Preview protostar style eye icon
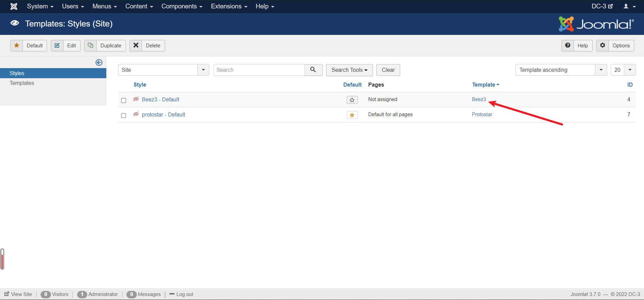Viewport: 644px width, 300px height. click(x=136, y=114)
